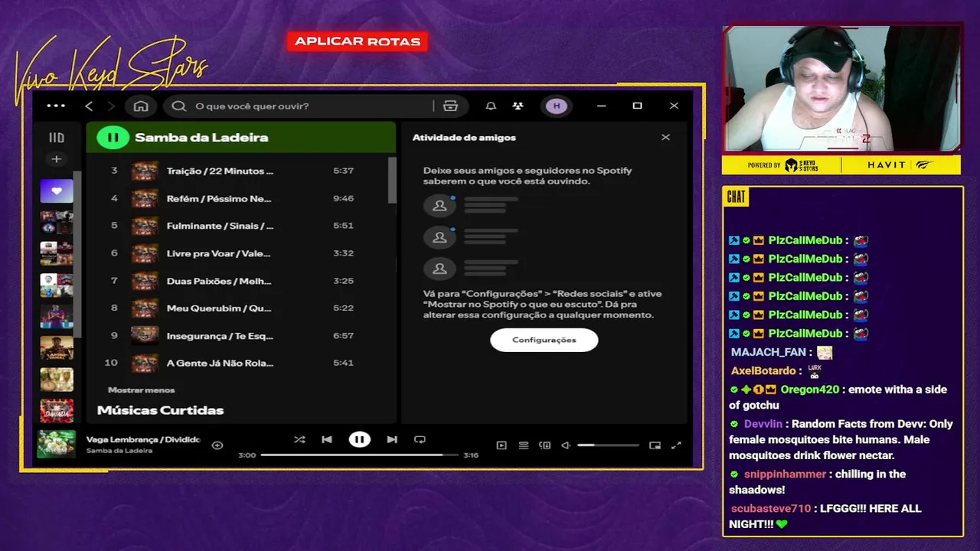980x551 pixels.
Task: Open the 'Músicas Curtidas' section heading
Action: click(x=160, y=410)
